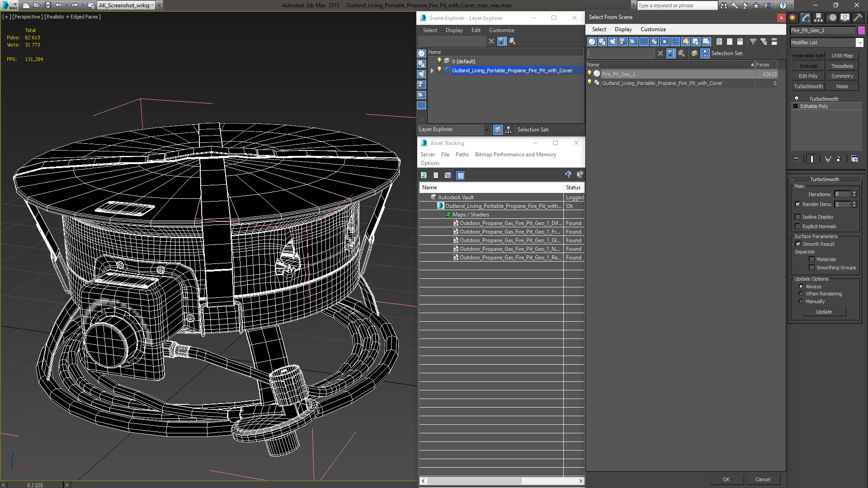Image resolution: width=868 pixels, height=488 pixels.
Task: Open the Utilities hammer panel tab
Action: [858, 18]
